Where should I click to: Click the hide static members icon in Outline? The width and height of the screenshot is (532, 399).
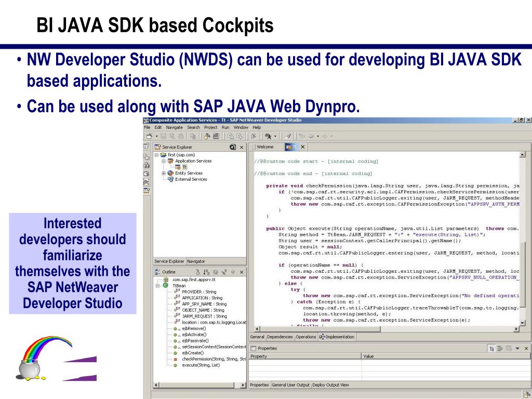(x=224, y=272)
